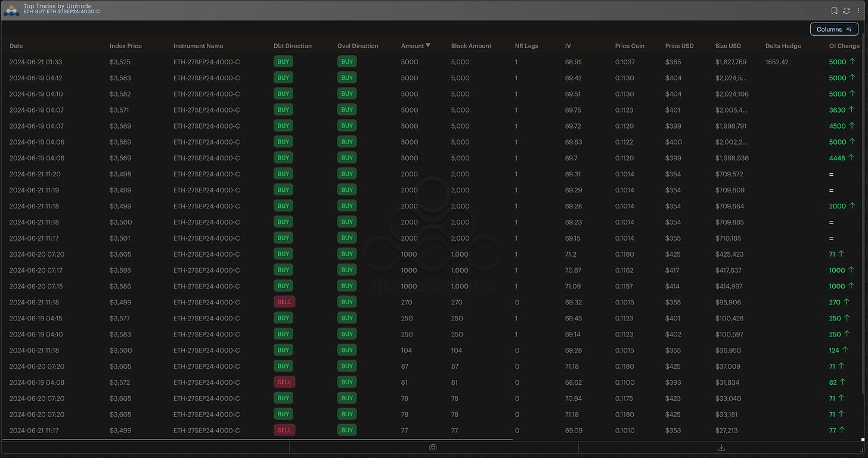This screenshot has width=868, height=458.
Task: Download the table with the download icon
Action: (x=721, y=447)
